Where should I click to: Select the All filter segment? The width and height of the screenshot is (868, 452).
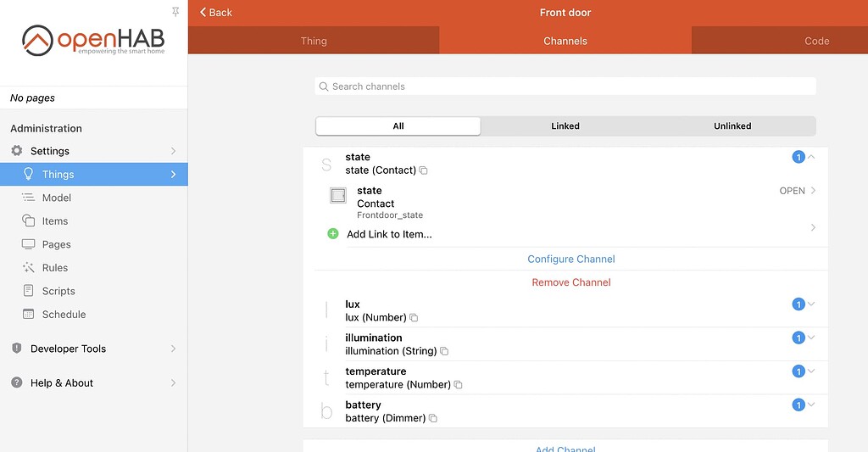pos(398,126)
